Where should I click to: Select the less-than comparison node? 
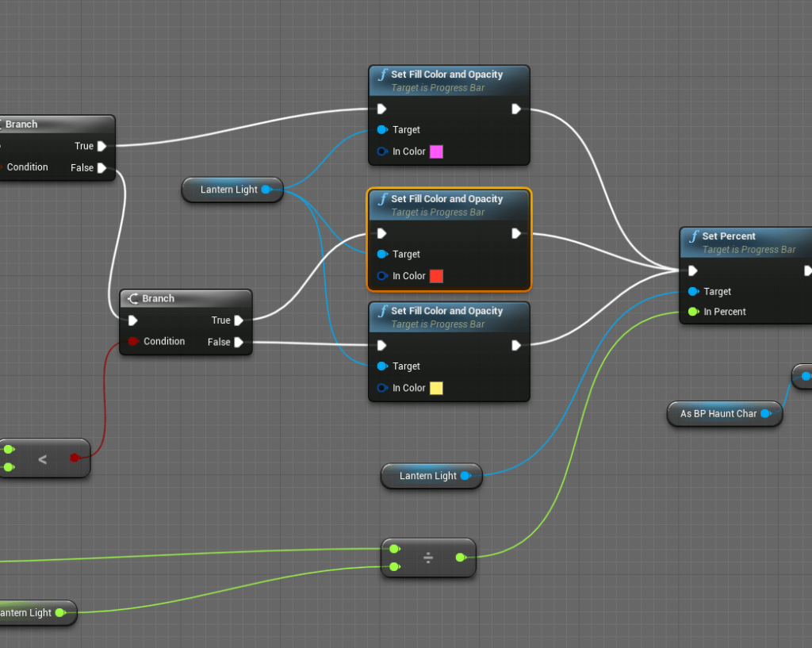(x=42, y=458)
